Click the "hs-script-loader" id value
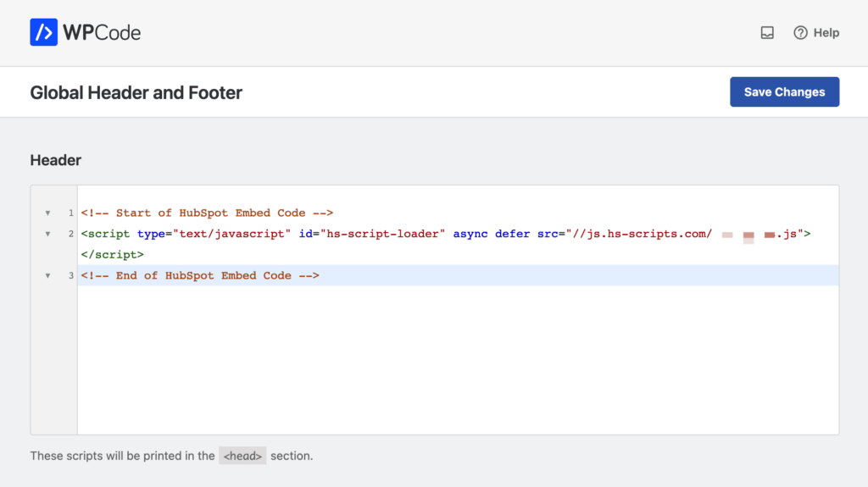 click(382, 234)
